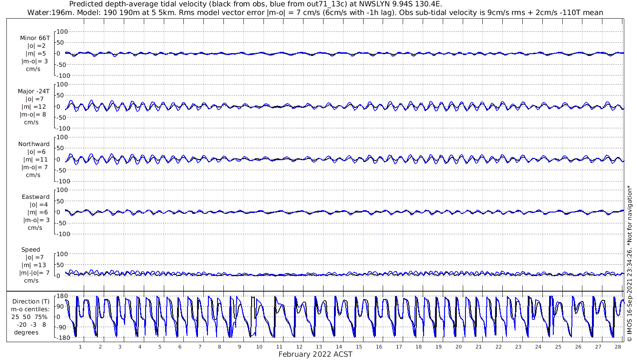The image size is (637, 364).
Task: Select the "|o| =7" value under Speed
Action: point(35,257)
